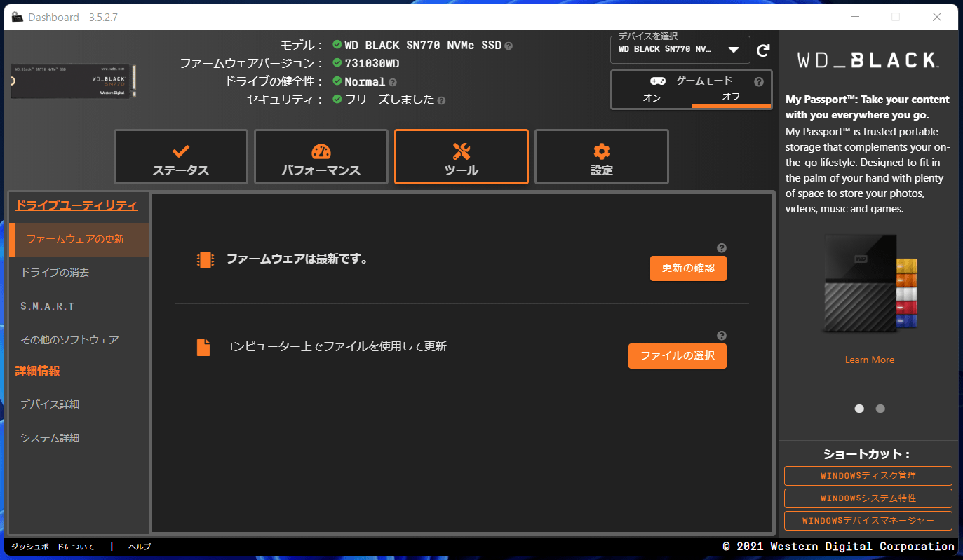963x560 pixels.
Task: Turn game mode off with オフ
Action: pyautogui.click(x=731, y=97)
